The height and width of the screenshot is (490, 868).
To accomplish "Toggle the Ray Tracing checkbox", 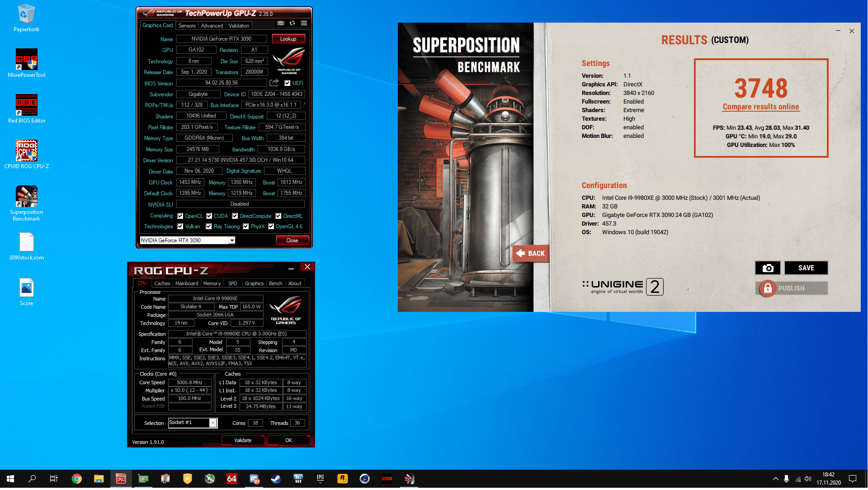I will 209,226.
